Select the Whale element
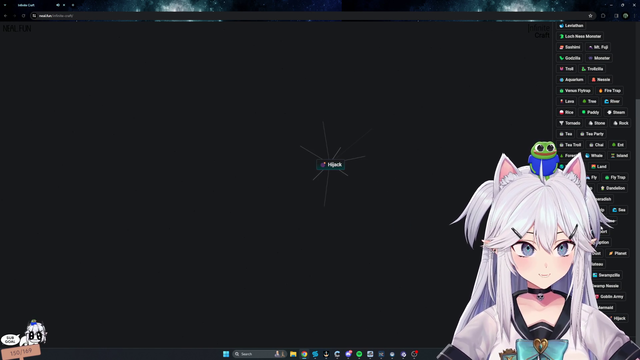This screenshot has height=360, width=640. [x=594, y=156]
